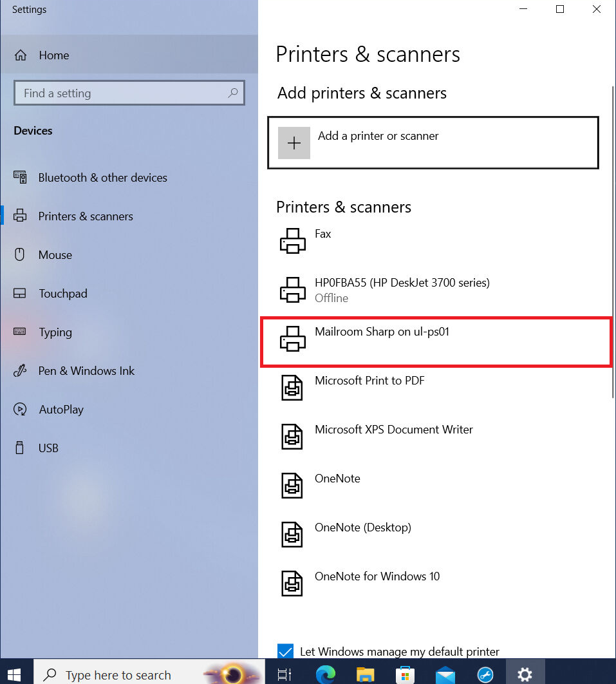Select Mailroom Sharp on ul-ps01 printer

point(436,342)
